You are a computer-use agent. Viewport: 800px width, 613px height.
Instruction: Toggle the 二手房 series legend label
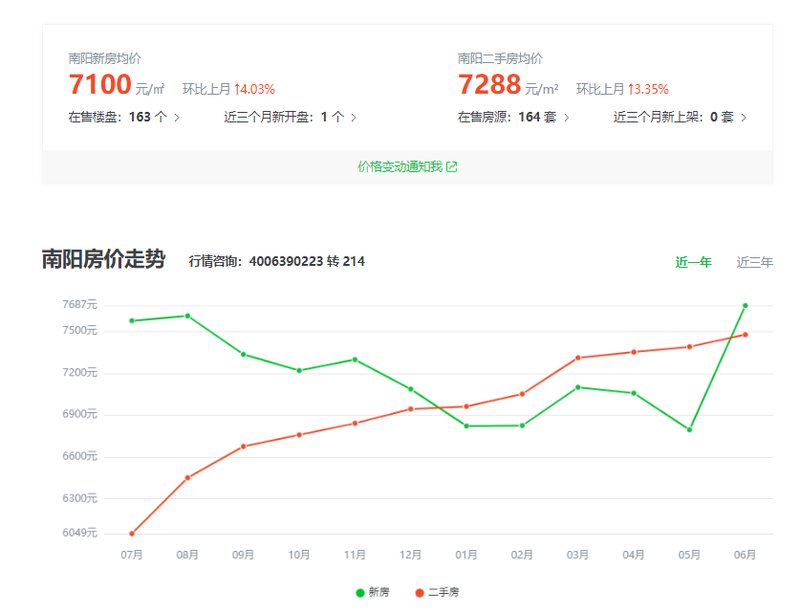(443, 593)
